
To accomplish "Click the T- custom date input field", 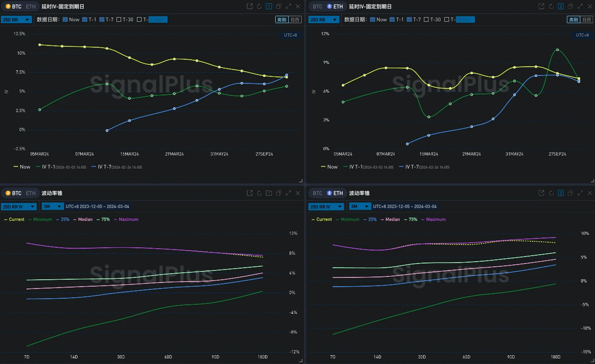I will coord(158,19).
